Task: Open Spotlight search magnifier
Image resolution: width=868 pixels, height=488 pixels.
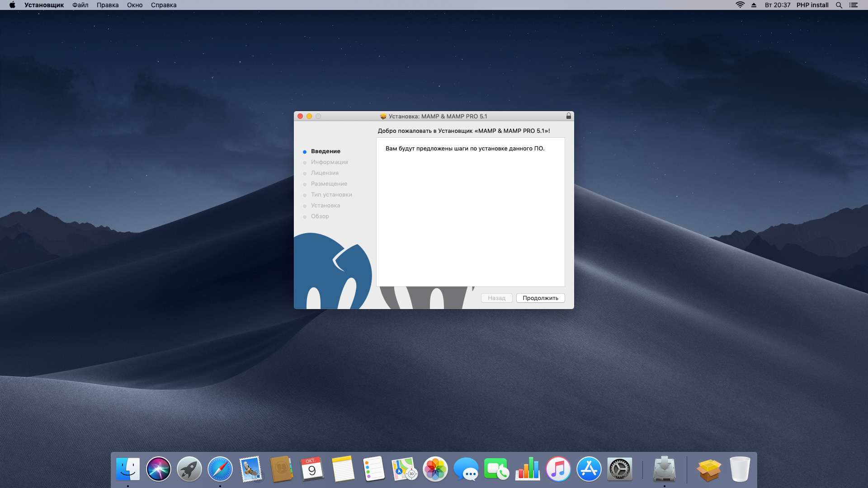Action: tap(839, 5)
